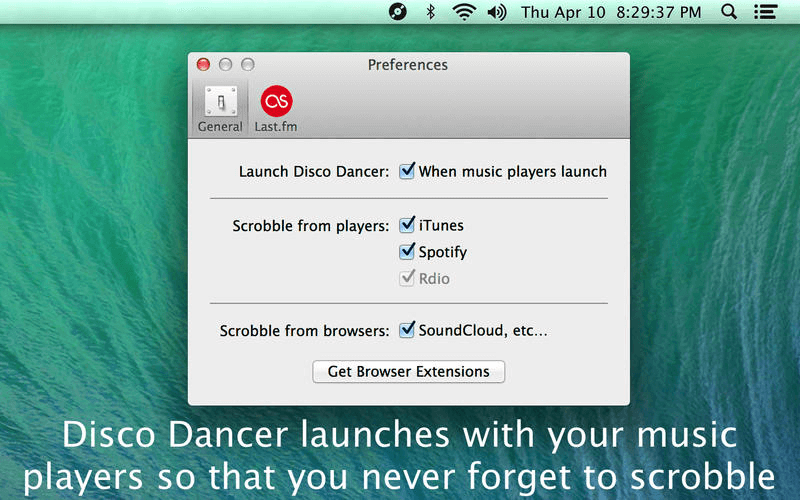Minimize the Preferences window
800x500 pixels.
point(226,64)
